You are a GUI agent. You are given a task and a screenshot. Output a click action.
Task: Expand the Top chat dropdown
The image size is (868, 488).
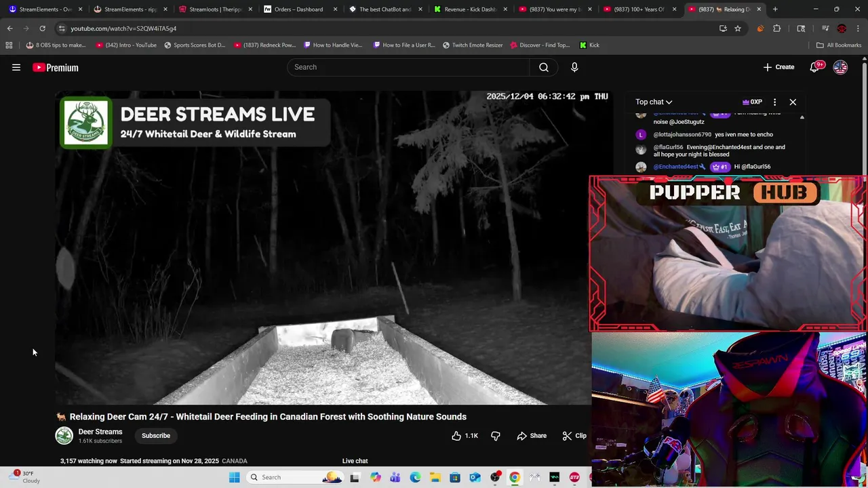654,102
